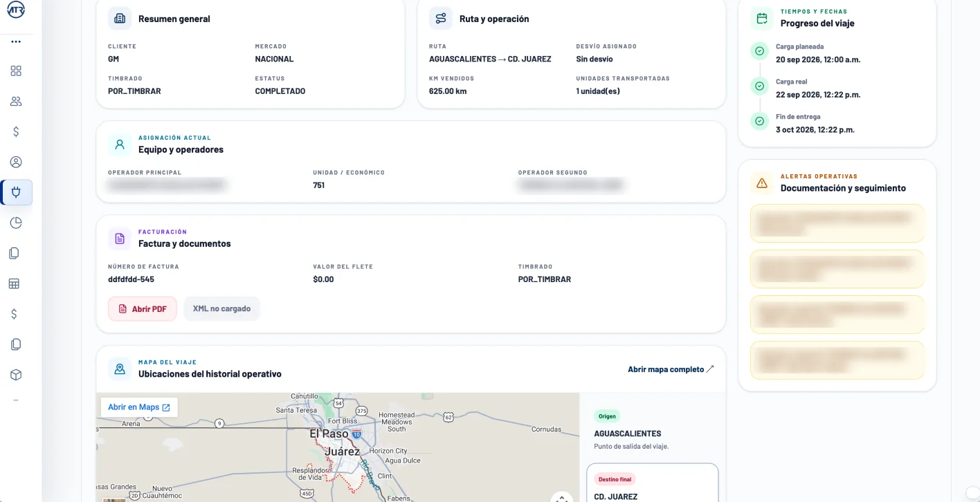Click invoice number ddfdfdd-545
This screenshot has width=980, height=502.
(x=131, y=279)
